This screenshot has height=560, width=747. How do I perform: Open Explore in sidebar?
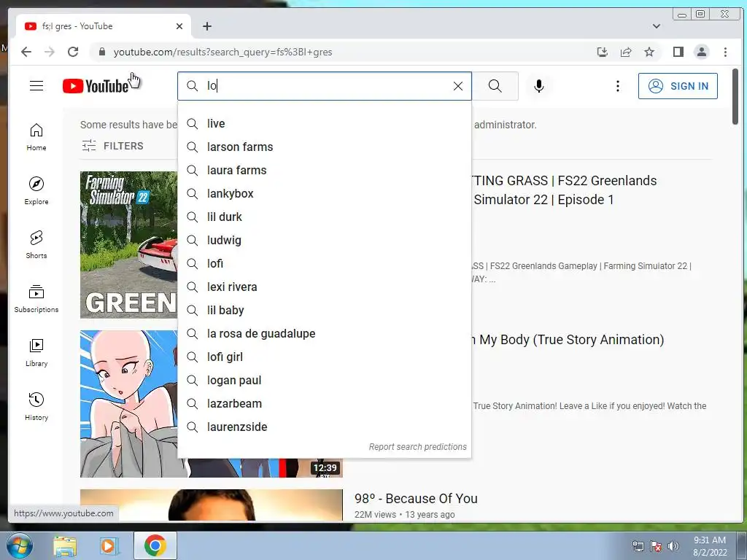coord(36,191)
